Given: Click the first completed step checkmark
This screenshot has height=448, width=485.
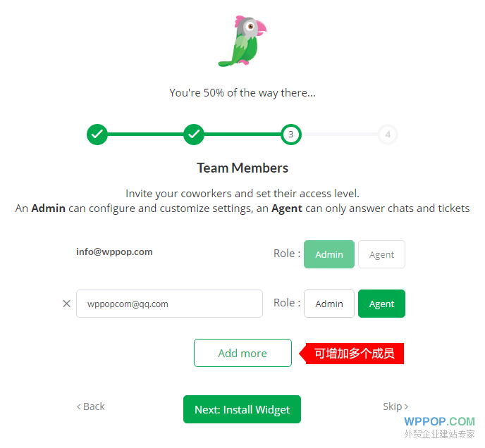Looking at the screenshot, I should click(x=97, y=134).
